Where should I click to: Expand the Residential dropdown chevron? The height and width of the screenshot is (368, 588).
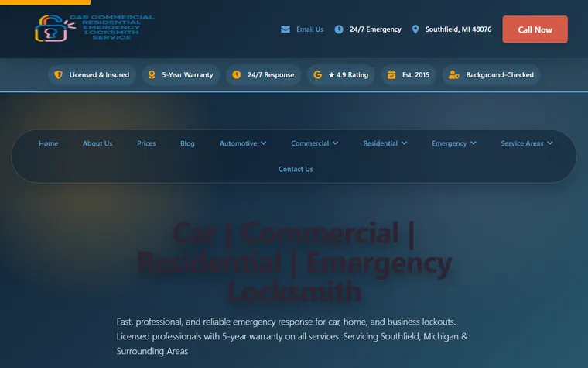404,143
